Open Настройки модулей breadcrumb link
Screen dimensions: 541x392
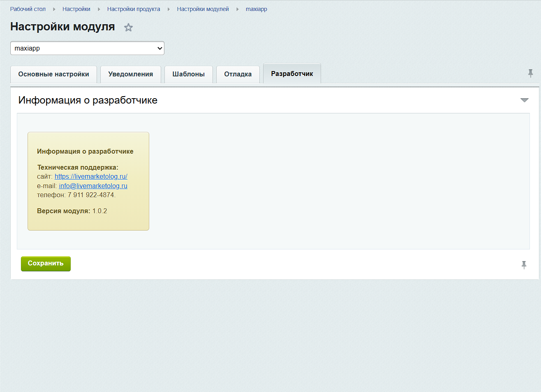(203, 9)
